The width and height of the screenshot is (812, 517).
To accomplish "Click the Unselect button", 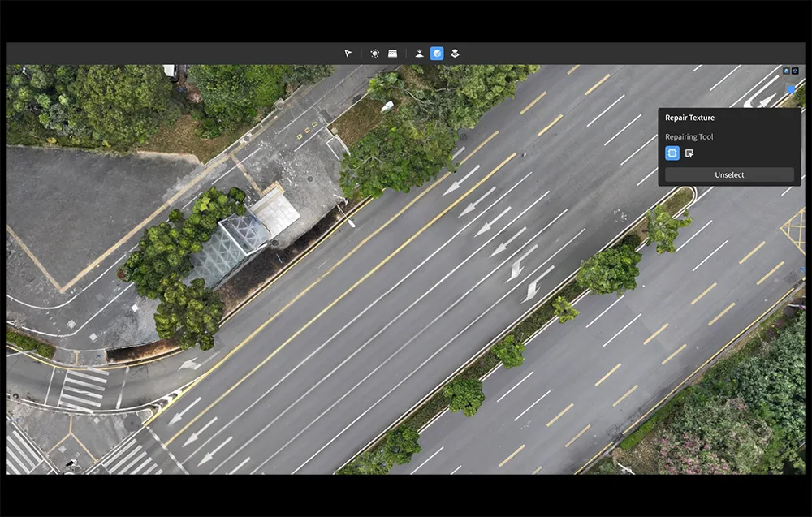I will 729,175.
